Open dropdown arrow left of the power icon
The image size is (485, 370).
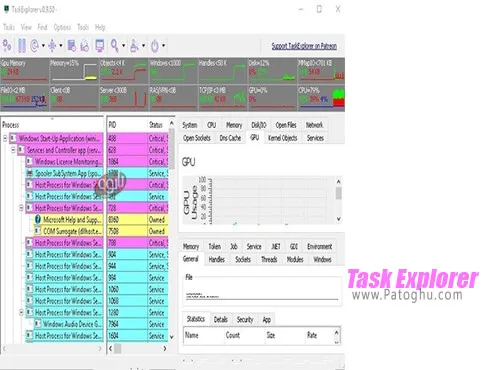(144, 45)
